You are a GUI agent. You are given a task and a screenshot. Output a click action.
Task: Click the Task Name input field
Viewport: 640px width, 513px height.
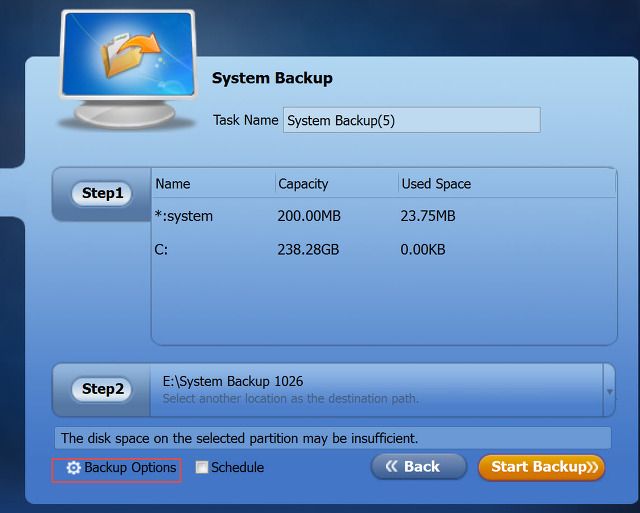412,120
